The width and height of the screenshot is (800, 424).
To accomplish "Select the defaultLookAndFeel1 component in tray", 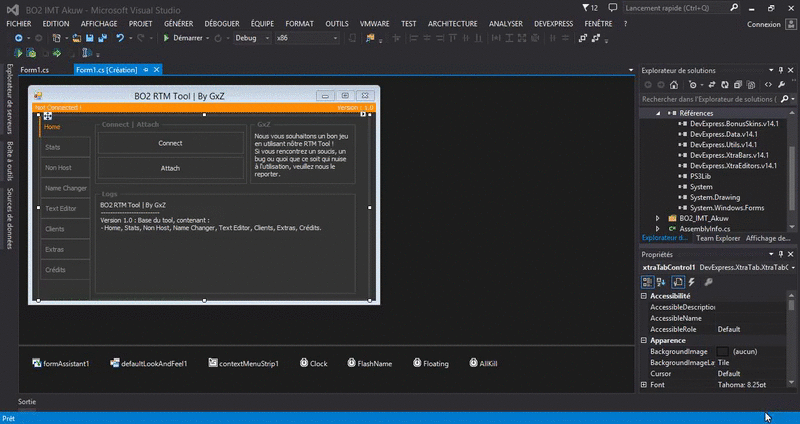I will (x=148, y=363).
